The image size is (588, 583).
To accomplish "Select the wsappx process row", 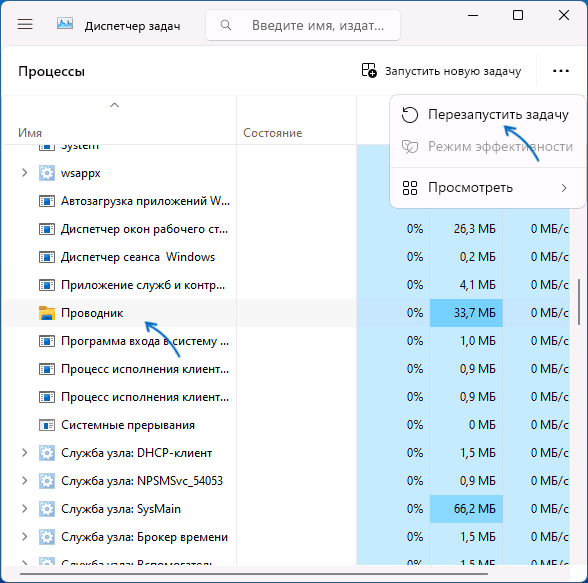I will click(x=180, y=173).
